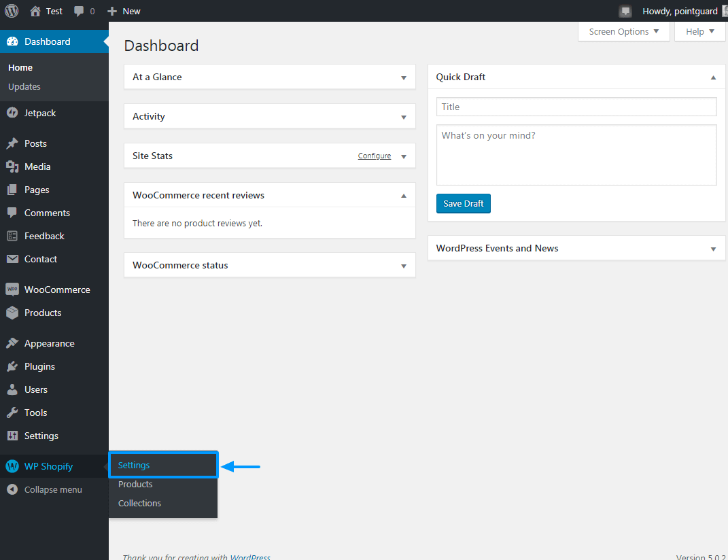The image size is (728, 560).
Task: Click the Jetpack icon in sidebar
Action: 12,113
